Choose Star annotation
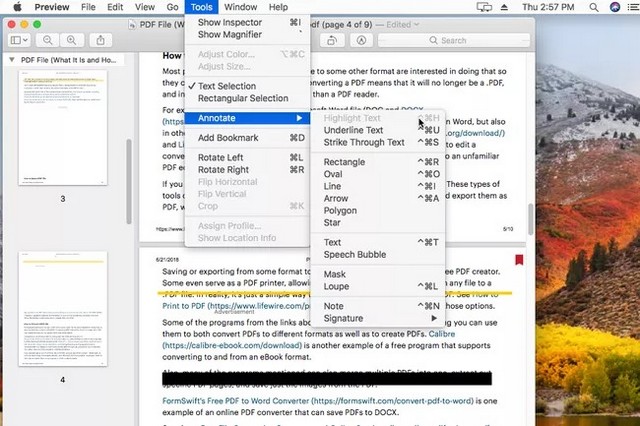 coord(378,223)
